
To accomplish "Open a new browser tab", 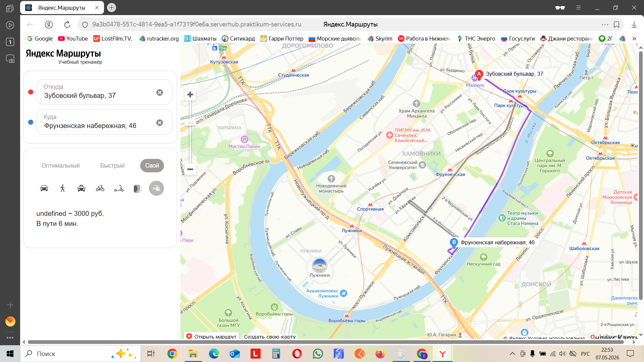I will [x=112, y=7].
